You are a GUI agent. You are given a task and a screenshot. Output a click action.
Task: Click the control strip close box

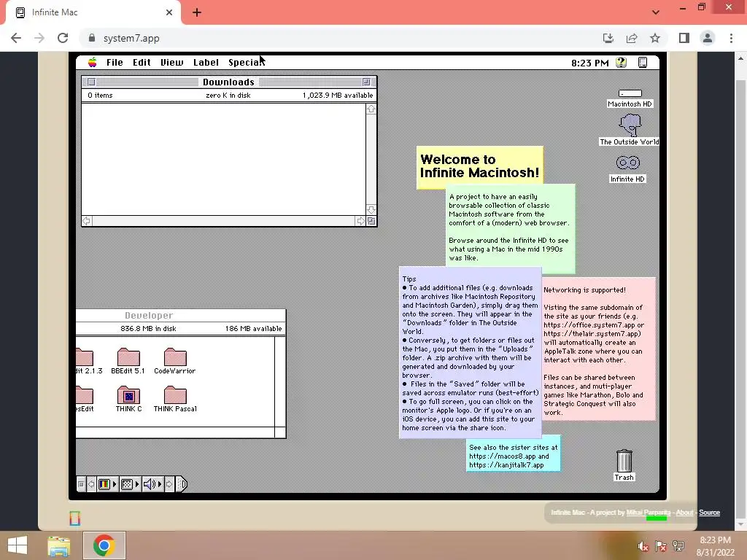pos(81,484)
